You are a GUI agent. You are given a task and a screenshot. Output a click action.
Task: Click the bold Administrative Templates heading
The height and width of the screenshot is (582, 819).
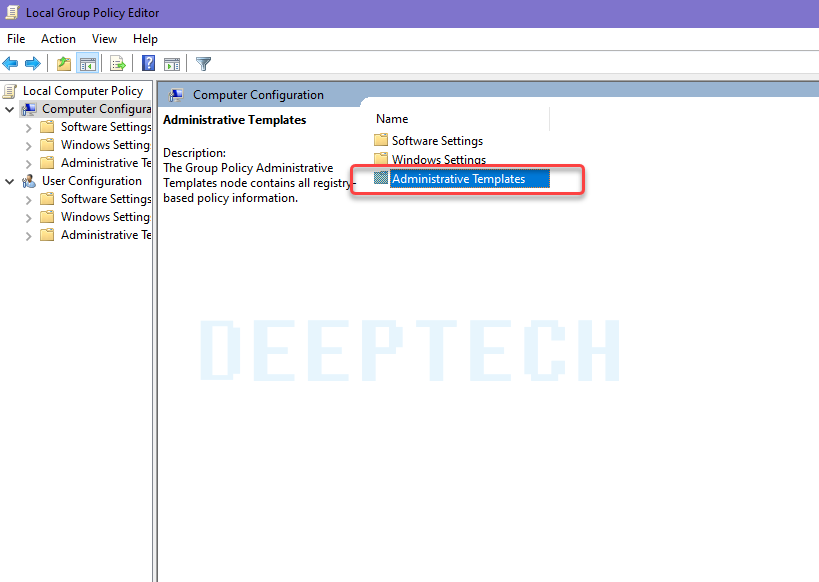coord(235,120)
